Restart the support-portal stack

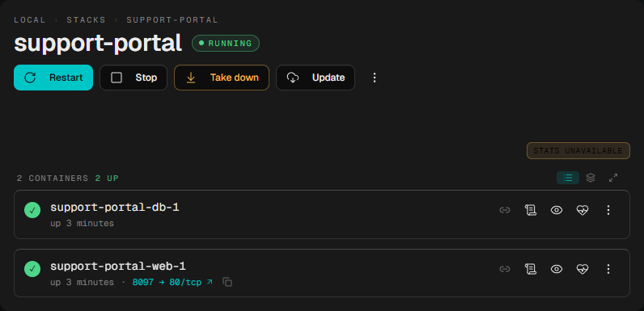pos(53,78)
